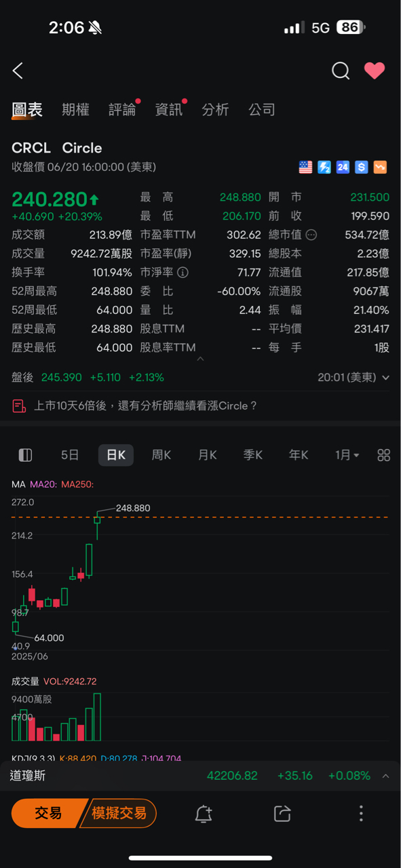Tap the back arrow icon
Screen dimensions: 401x868
[x=18, y=71]
